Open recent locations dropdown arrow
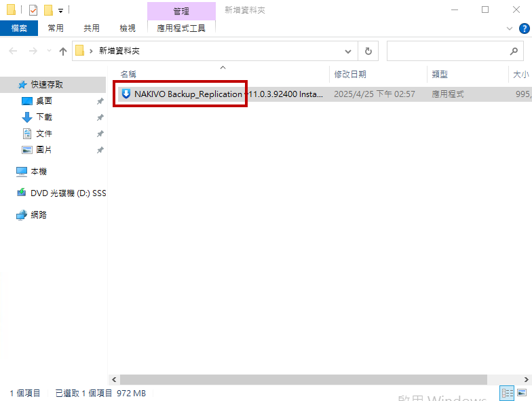The image size is (532, 401). click(49, 51)
